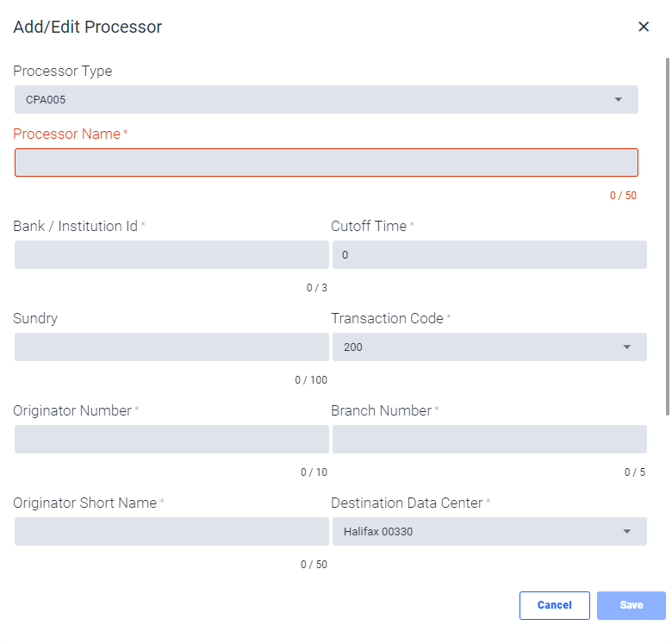The width and height of the screenshot is (672, 644).
Task: Expand the Transaction Code dropdown arrow
Action: coord(626,347)
